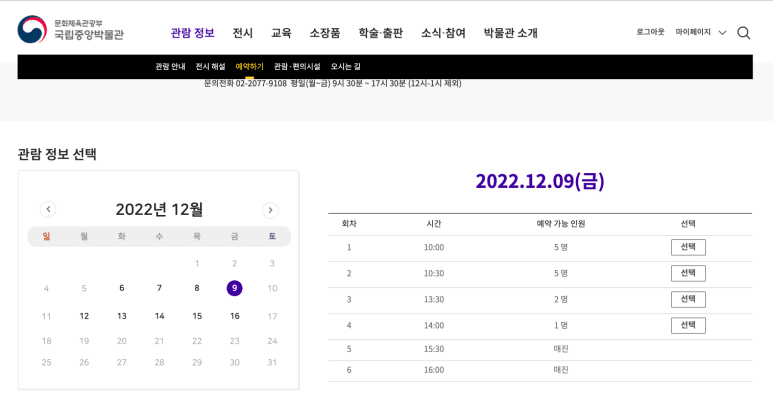The width and height of the screenshot is (773, 406).
Task: Select the 10:30 session 선택 button
Action: (x=688, y=273)
